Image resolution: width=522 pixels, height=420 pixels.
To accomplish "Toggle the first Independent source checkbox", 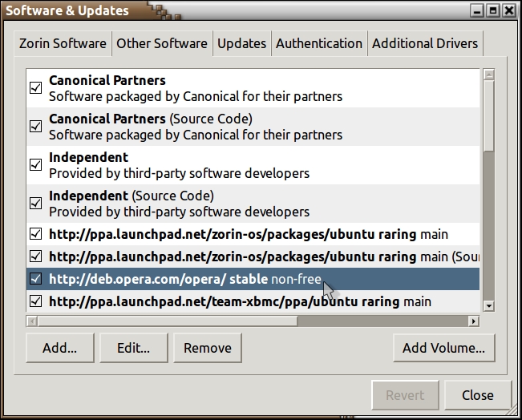I will [35, 165].
